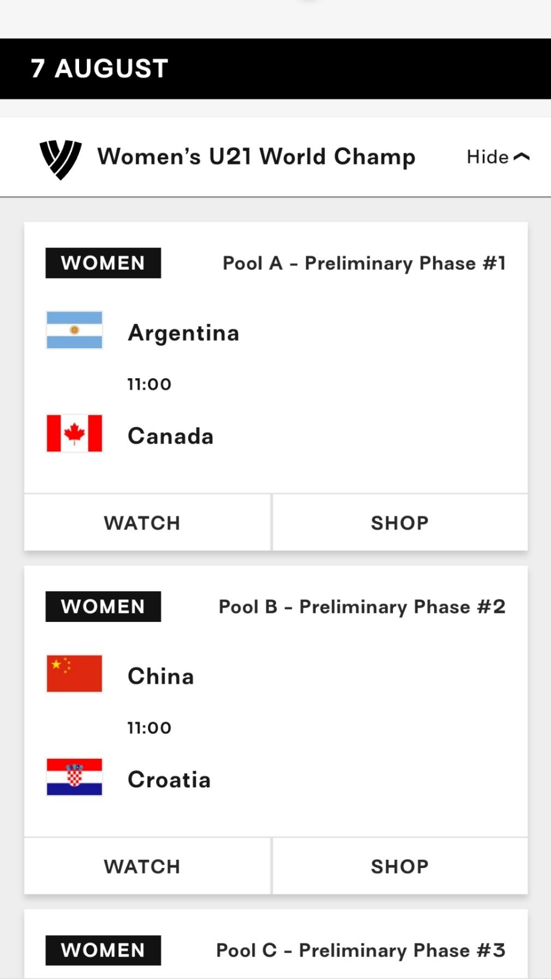The width and height of the screenshot is (551, 980).
Task: Click the Volleyball World logo icon
Action: point(61,159)
